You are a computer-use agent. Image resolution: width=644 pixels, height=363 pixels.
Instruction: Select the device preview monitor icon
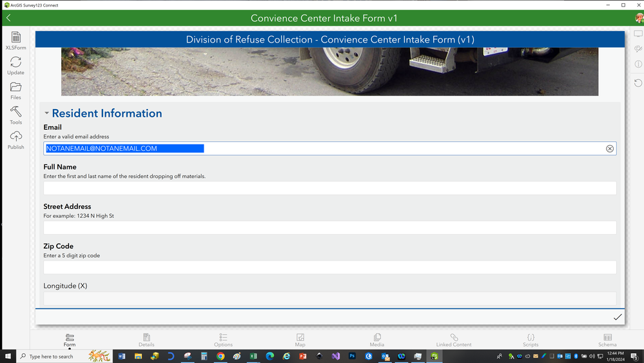638,34
